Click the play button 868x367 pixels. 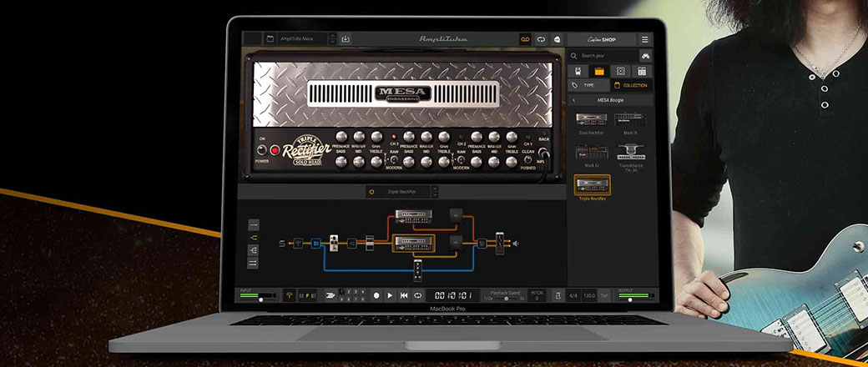390,295
